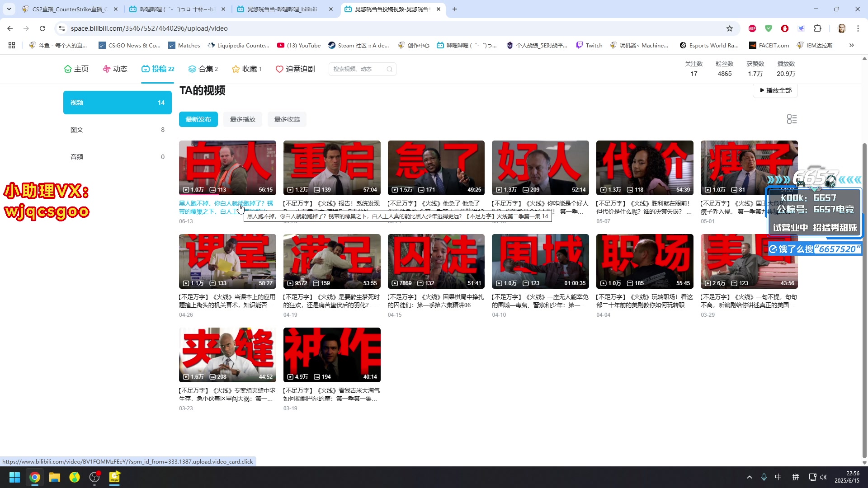Open 追番追剧 tab
Image resolution: width=868 pixels, height=488 pixels.
tap(295, 69)
